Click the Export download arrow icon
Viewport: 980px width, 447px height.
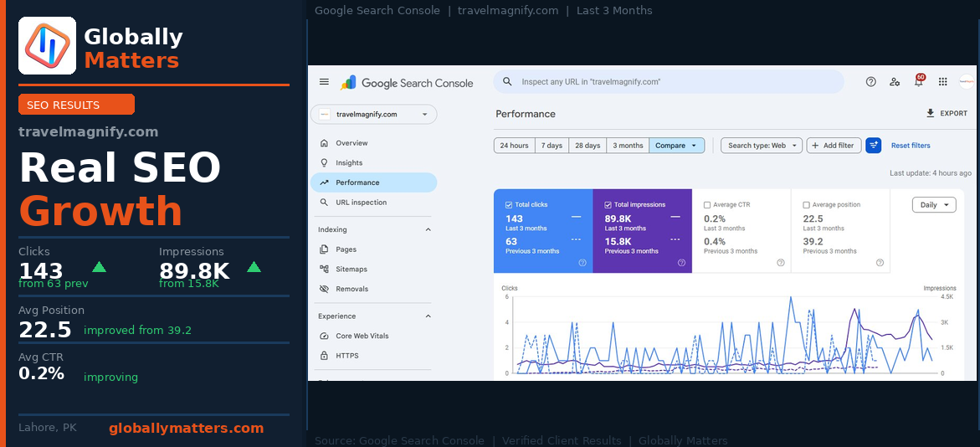tap(930, 113)
